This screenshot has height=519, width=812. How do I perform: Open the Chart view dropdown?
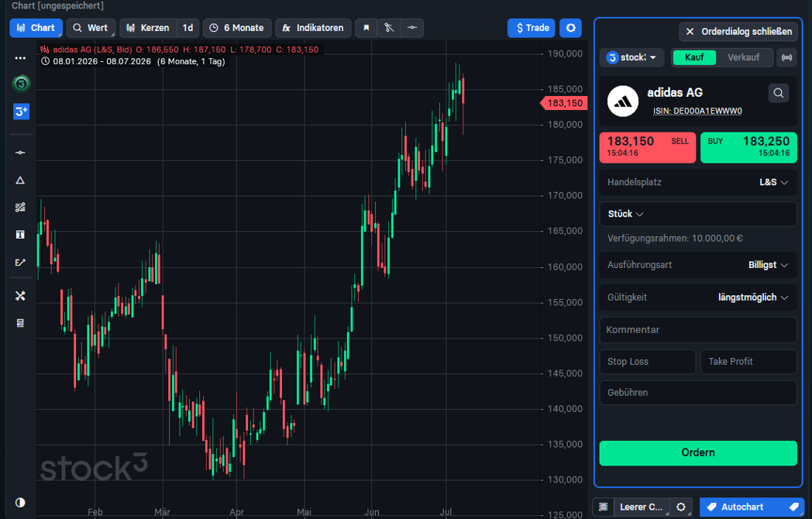36,28
